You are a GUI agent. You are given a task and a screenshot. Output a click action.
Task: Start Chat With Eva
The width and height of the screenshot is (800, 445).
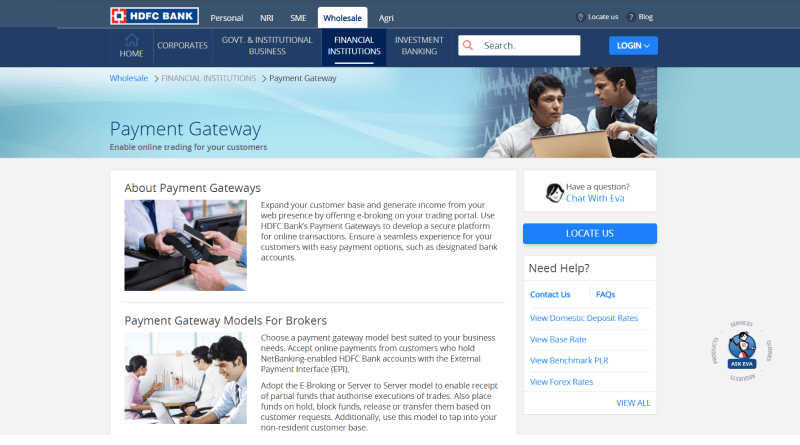(x=595, y=199)
